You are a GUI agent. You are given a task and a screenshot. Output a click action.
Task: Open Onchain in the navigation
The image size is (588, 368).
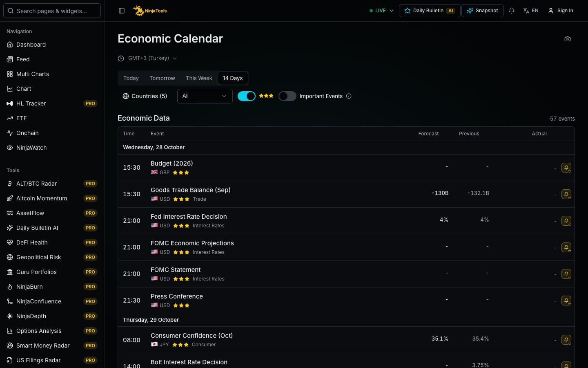[52, 133]
